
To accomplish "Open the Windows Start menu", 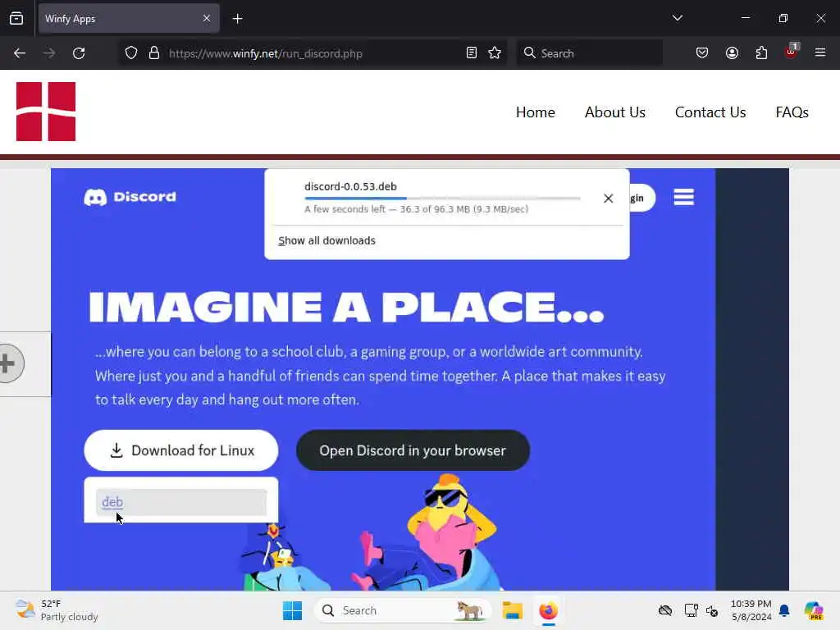I will pos(293,610).
